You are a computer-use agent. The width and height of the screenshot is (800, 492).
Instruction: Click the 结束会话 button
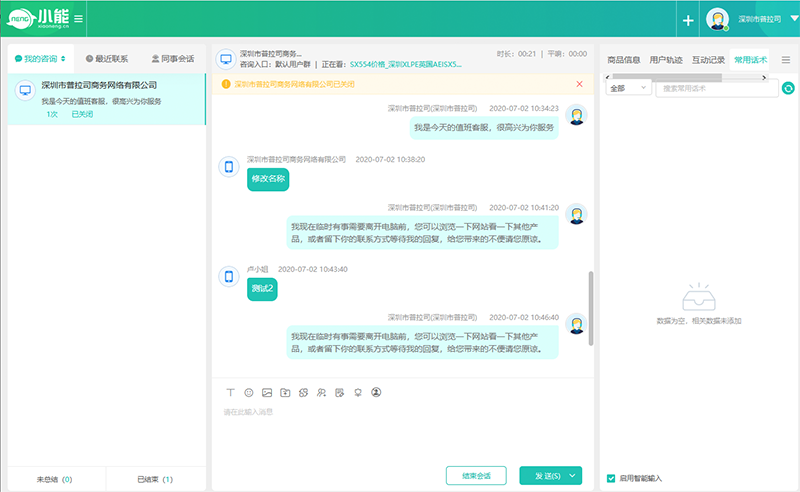(x=476, y=475)
